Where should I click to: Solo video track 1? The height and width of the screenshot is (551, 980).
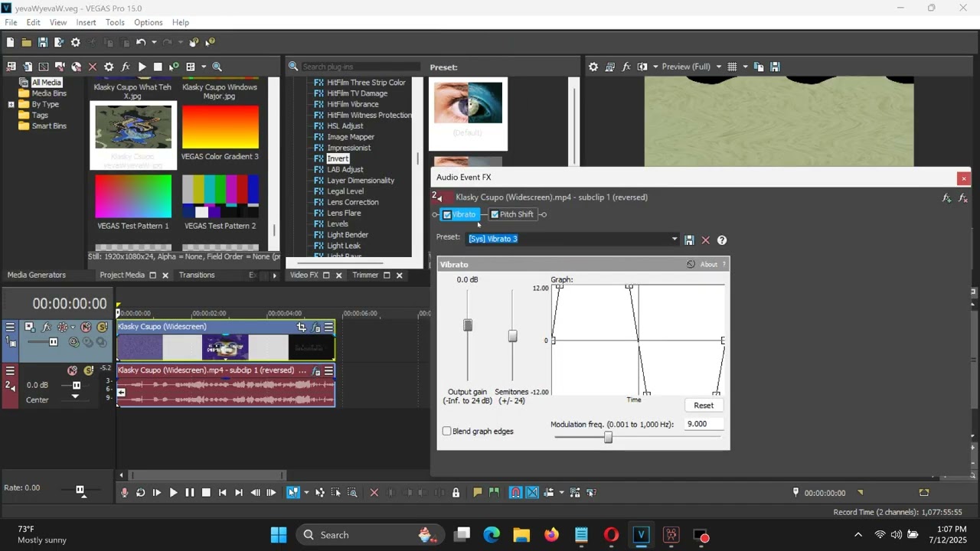[x=102, y=328]
